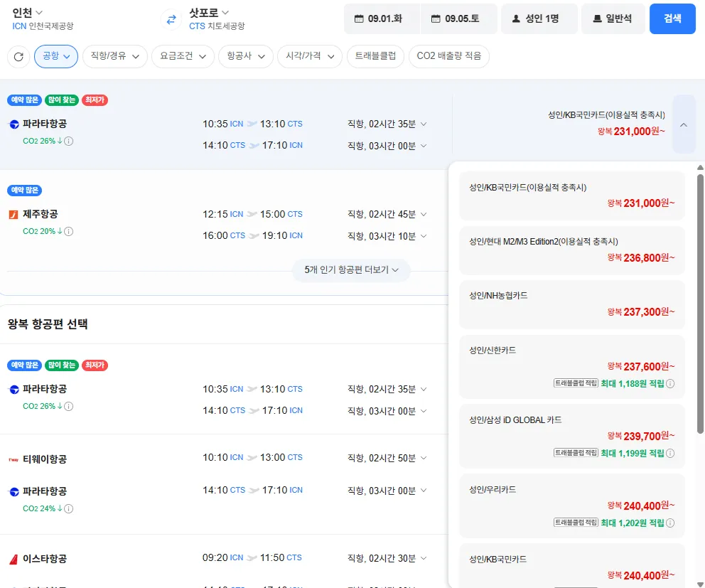Select 신한카드 237,600원 fare
Screen dimensions: 705x588
pyautogui.click(x=572, y=367)
